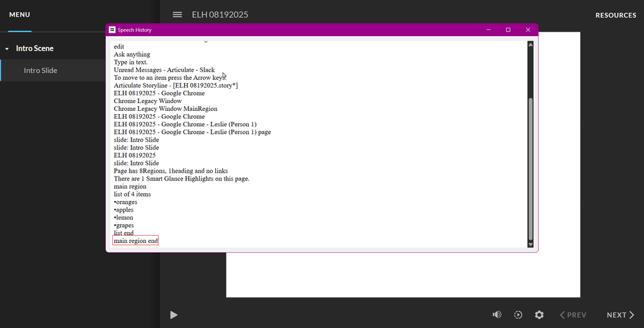Click the 'Leslie (Person 1) page' line

tap(192, 132)
